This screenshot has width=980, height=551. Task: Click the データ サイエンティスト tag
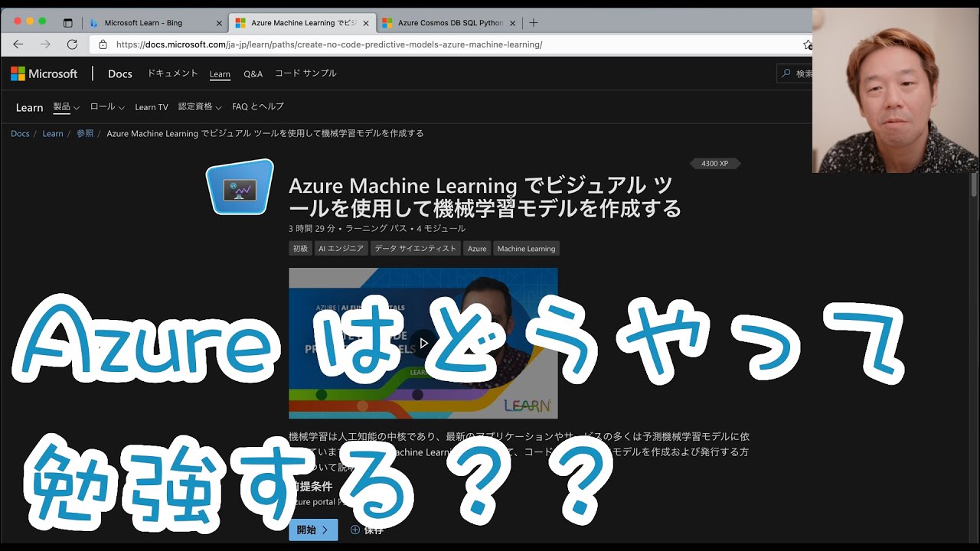coord(415,249)
